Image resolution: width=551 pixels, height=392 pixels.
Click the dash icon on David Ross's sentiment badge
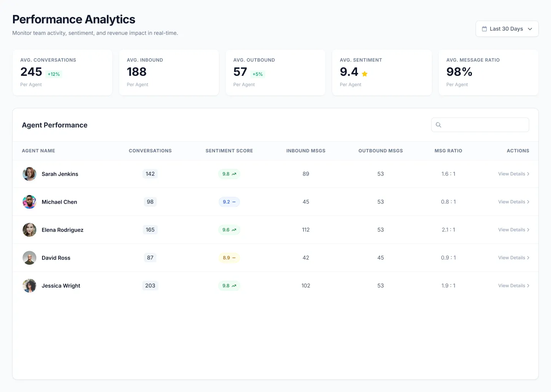pyautogui.click(x=234, y=258)
